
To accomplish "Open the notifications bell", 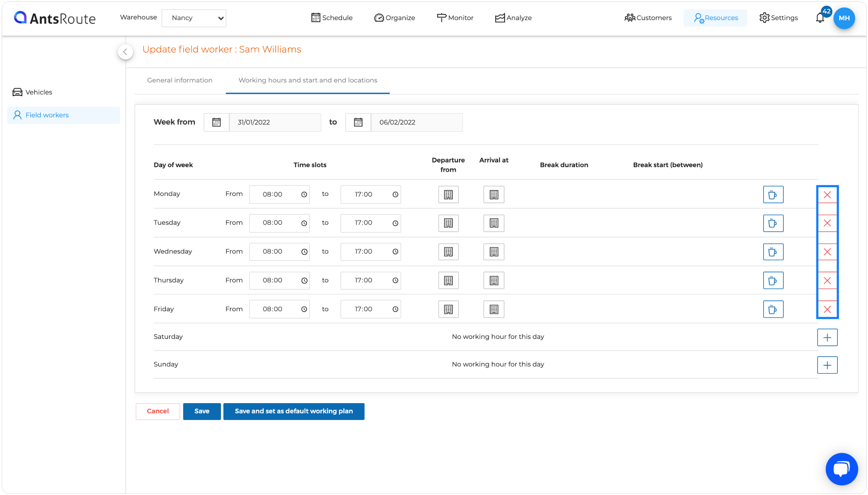I will (820, 18).
